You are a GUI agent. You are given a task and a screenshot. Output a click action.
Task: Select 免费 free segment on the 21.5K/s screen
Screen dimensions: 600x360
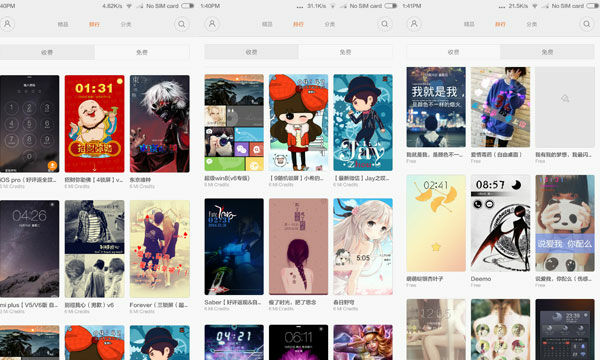547,52
